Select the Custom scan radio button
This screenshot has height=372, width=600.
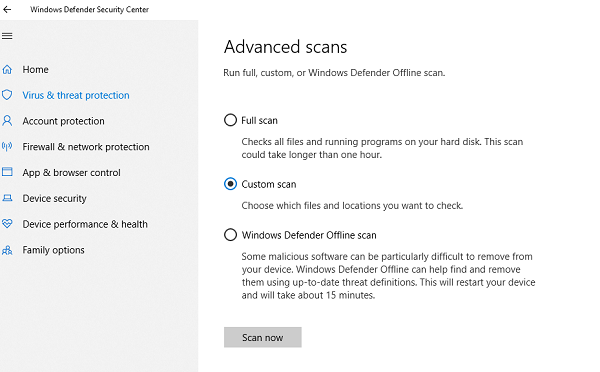(230, 184)
